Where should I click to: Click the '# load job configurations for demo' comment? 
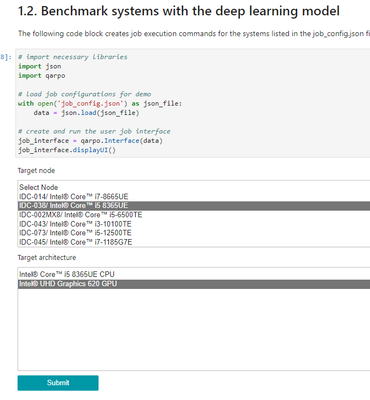[85, 94]
